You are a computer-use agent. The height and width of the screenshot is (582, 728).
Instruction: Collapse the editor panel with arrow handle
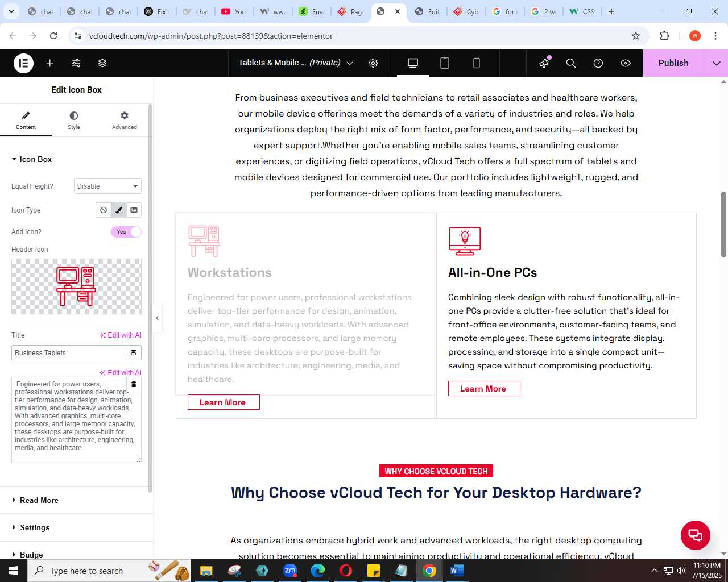pos(158,318)
